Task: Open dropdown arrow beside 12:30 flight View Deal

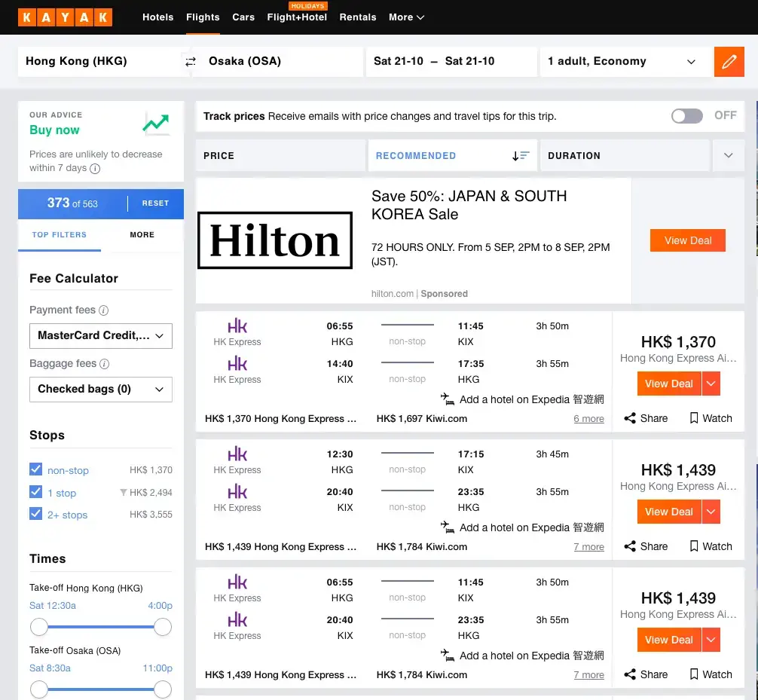Action: click(711, 512)
